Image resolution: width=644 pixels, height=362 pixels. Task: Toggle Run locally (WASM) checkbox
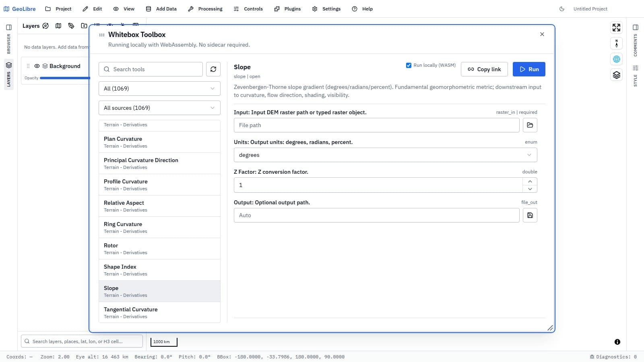(x=409, y=65)
